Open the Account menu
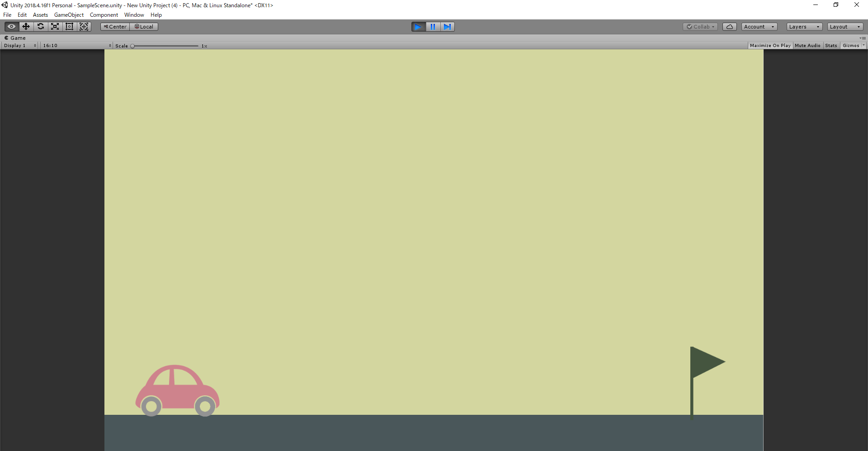This screenshot has height=451, width=868. [759, 27]
